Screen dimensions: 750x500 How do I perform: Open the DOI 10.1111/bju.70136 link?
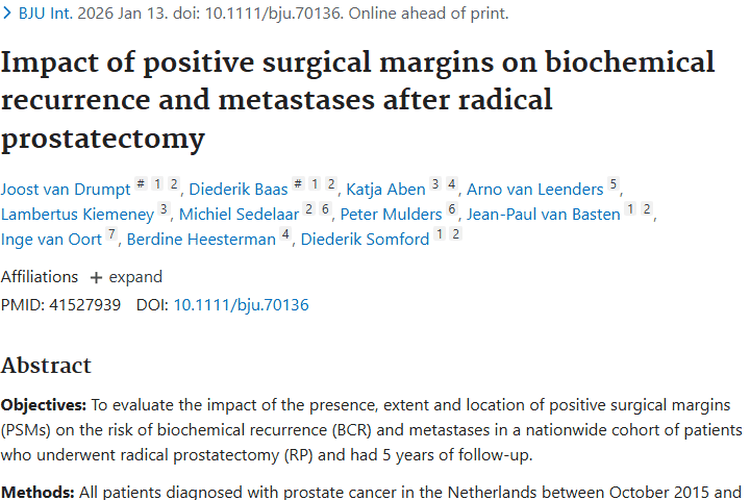point(241,305)
